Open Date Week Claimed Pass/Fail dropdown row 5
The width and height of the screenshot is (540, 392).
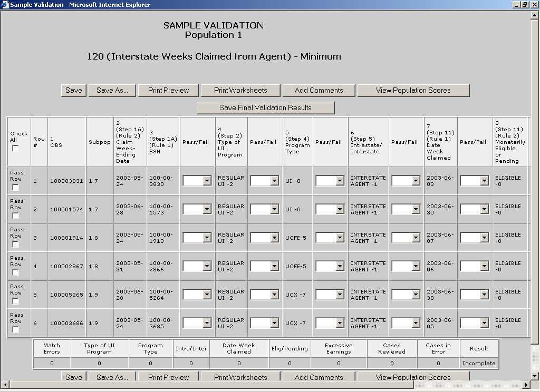pyautogui.click(x=484, y=295)
